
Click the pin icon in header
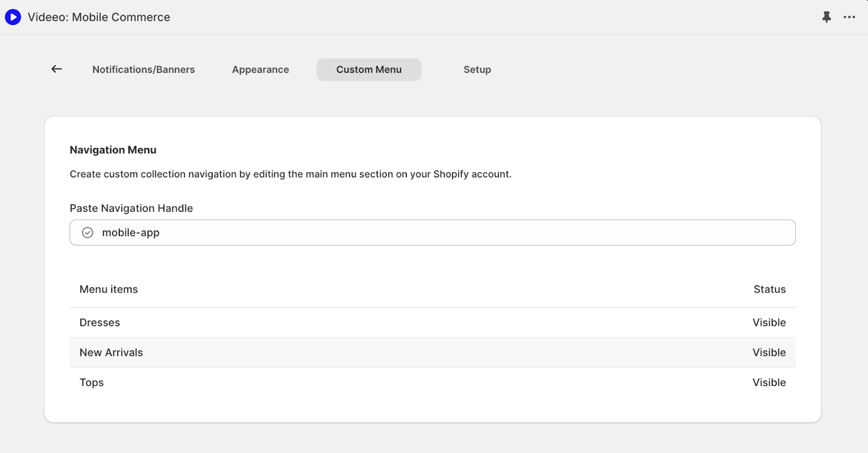coord(826,17)
